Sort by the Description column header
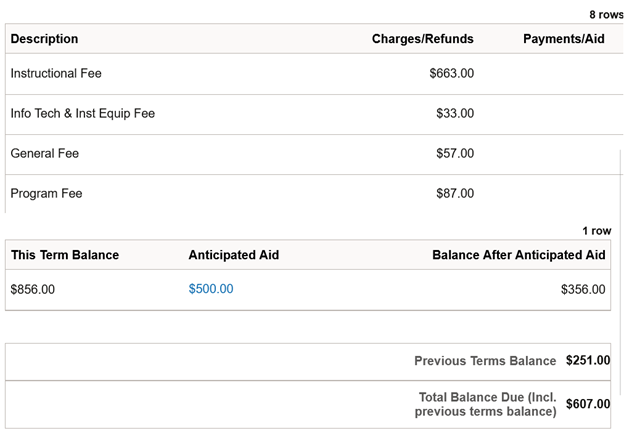The height and width of the screenshot is (444, 624). tap(44, 39)
